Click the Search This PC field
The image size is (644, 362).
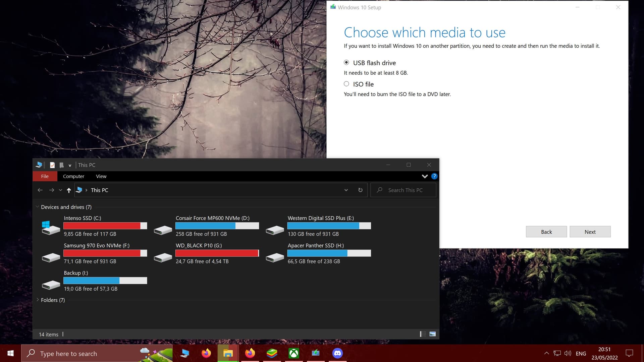(x=405, y=190)
